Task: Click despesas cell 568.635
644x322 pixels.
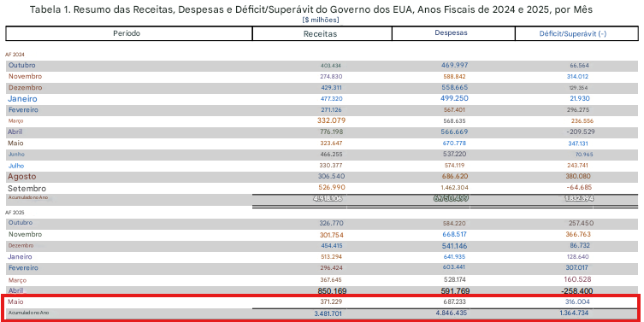Action: [454, 121]
